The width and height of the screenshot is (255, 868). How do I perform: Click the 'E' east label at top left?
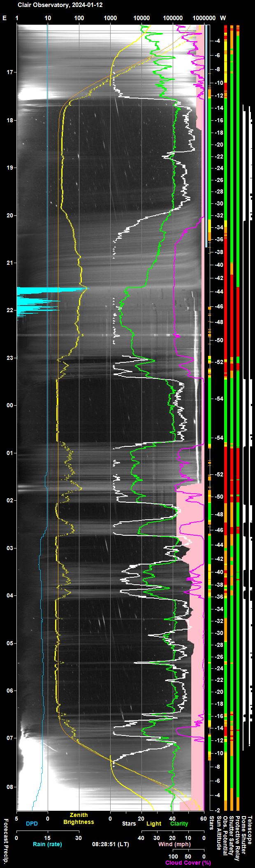[x=5, y=18]
